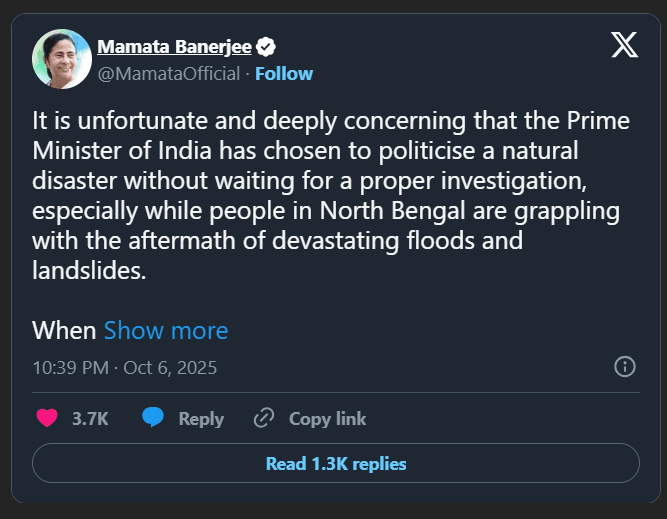Click the Reply text label

tap(201, 419)
